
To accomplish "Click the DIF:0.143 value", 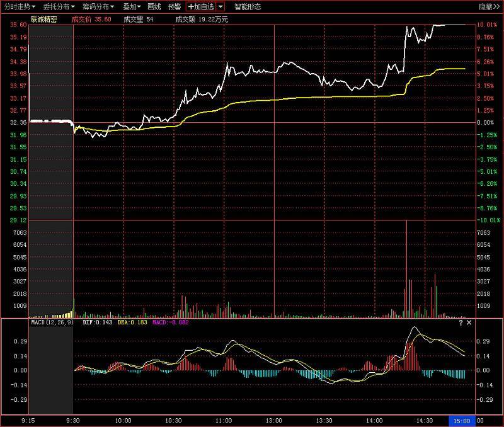I will coord(98,322).
